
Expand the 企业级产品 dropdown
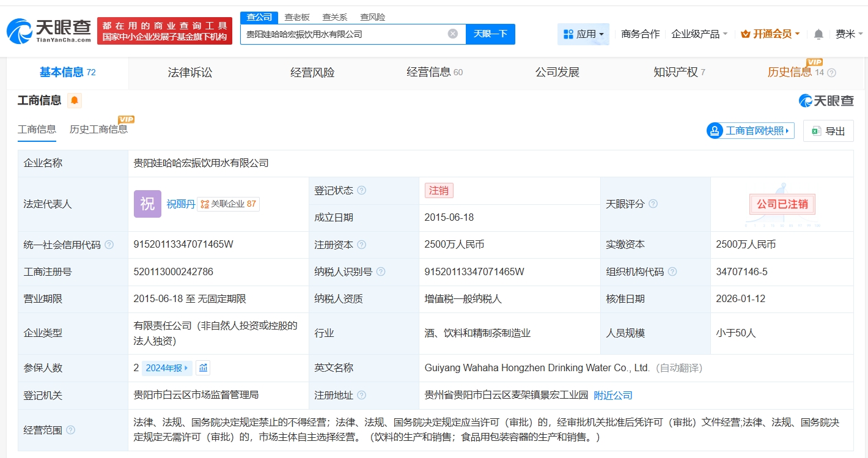699,34
